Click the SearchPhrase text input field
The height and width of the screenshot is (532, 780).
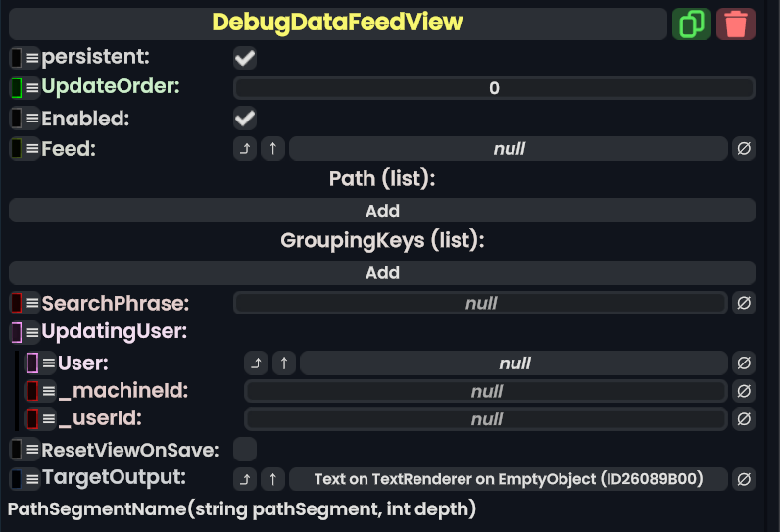(480, 303)
